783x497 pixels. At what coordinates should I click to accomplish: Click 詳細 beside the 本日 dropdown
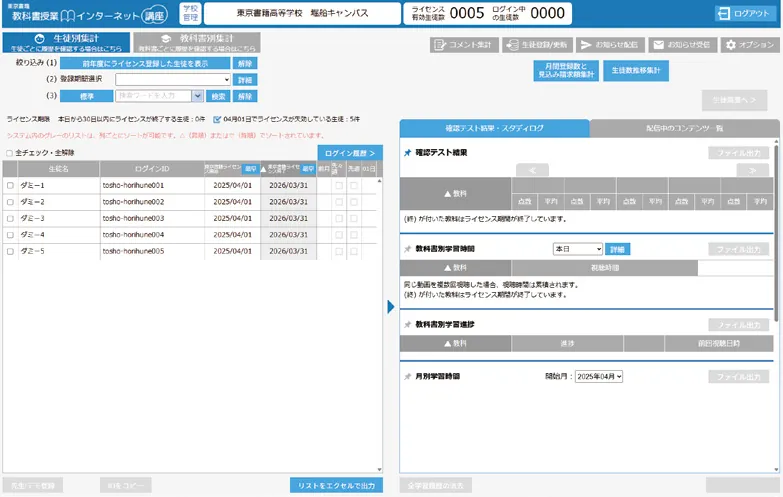tap(617, 249)
